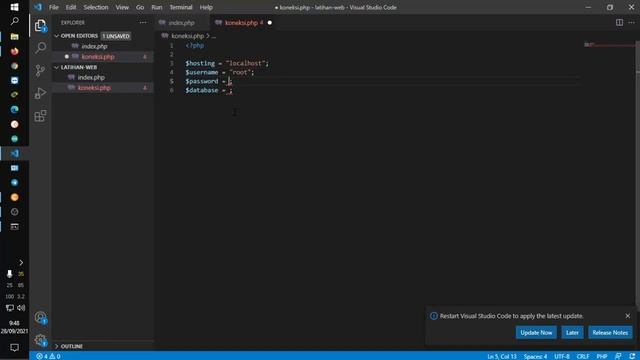Change language mode via PHP item

(x=602, y=356)
